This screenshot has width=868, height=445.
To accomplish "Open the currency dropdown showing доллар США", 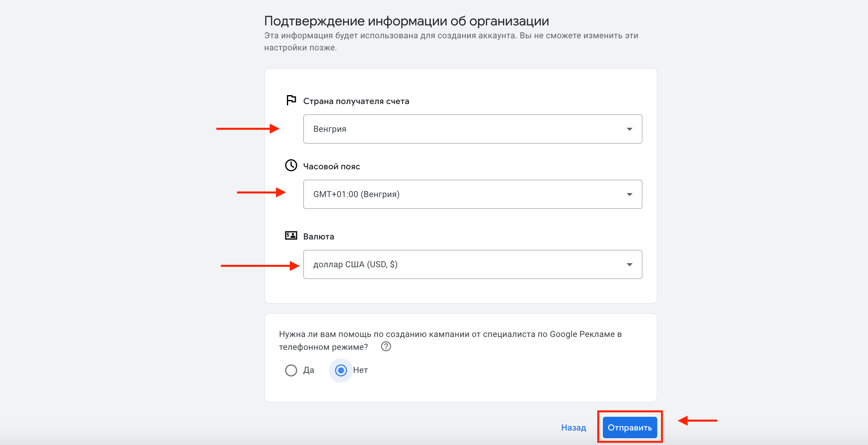I will point(472,264).
